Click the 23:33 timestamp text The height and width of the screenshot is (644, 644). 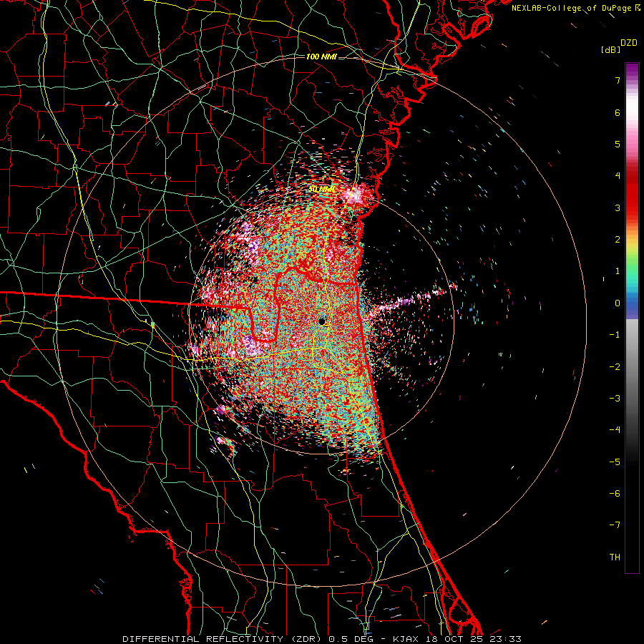coord(506,639)
